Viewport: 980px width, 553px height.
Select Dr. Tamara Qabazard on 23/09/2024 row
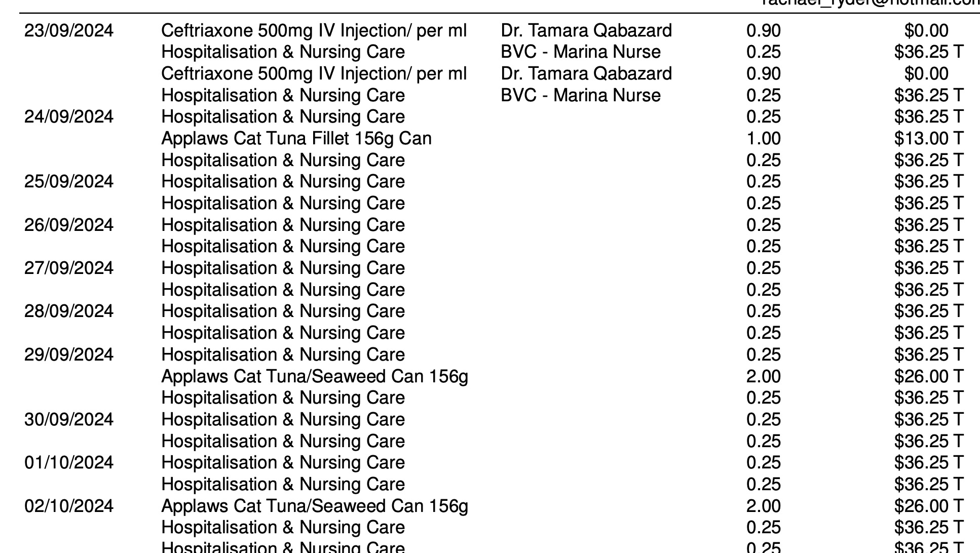tap(586, 31)
